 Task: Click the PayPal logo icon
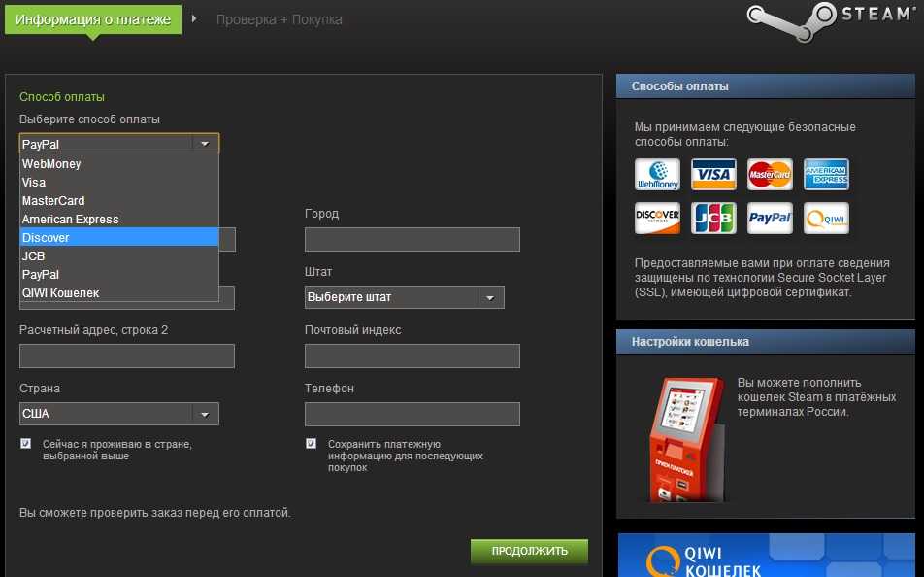tap(770, 219)
